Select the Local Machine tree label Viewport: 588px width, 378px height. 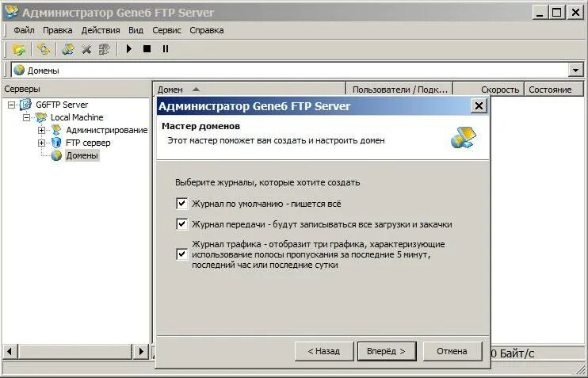point(77,117)
